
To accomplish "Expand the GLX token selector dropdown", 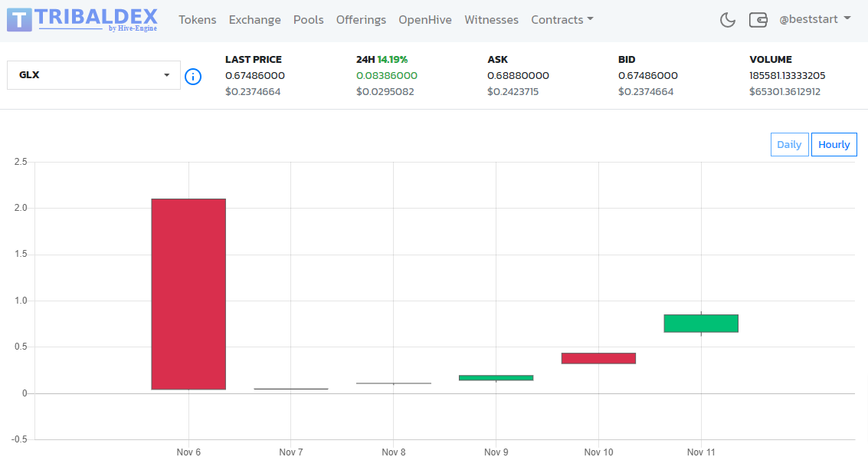I will (93, 75).
